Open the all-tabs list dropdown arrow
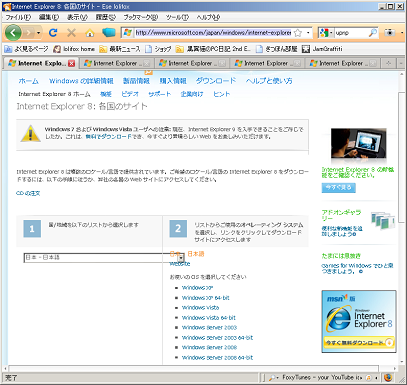Screen dimensions: 407x385 click(x=401, y=63)
